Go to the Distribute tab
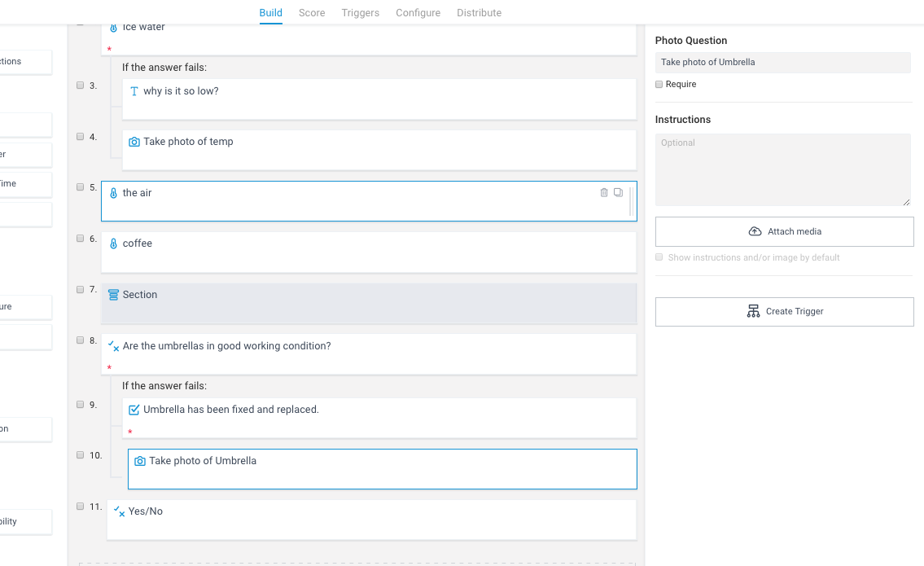The height and width of the screenshot is (566, 924). (479, 12)
